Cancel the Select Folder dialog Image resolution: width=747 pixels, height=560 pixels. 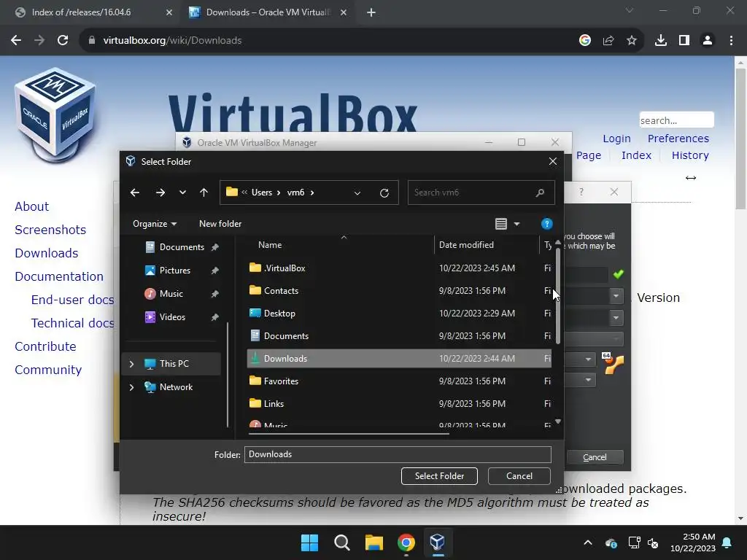(x=519, y=475)
